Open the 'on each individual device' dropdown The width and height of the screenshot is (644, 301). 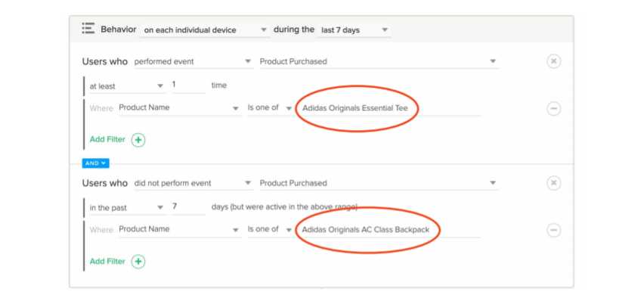[x=205, y=30]
